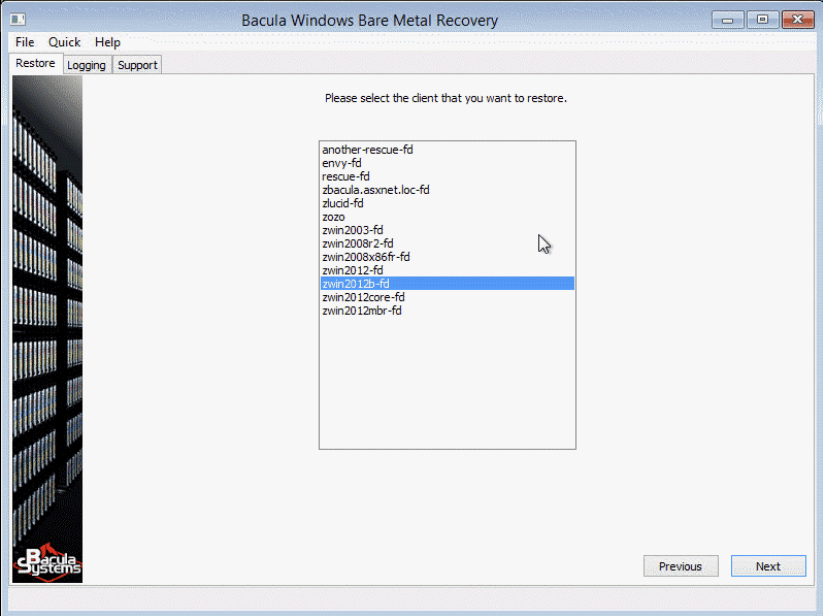Select the zozo client entry
This screenshot has height=616, width=823.
(333, 217)
